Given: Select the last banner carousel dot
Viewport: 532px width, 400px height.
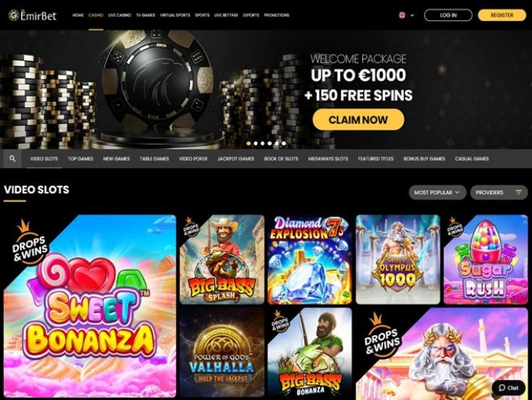Looking at the screenshot, I should click(284, 143).
